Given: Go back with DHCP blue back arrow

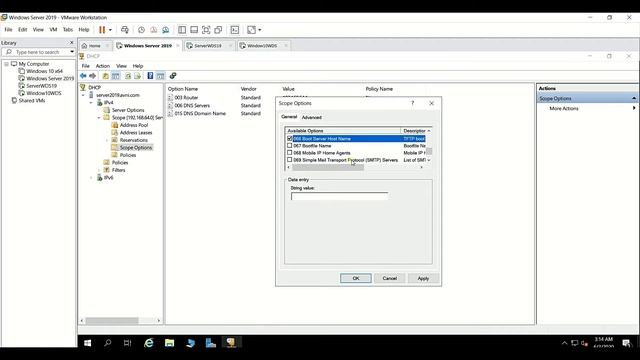Looking at the screenshot, I should 83,76.
